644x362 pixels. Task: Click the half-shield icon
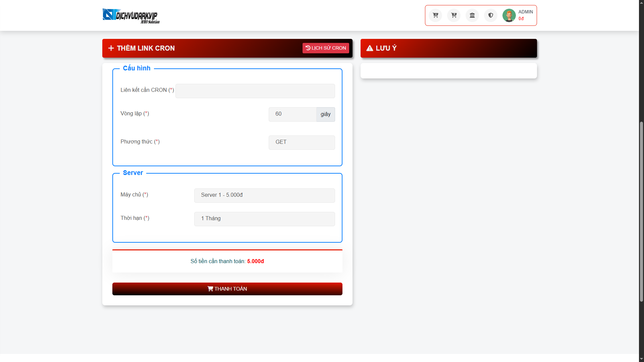click(x=491, y=15)
